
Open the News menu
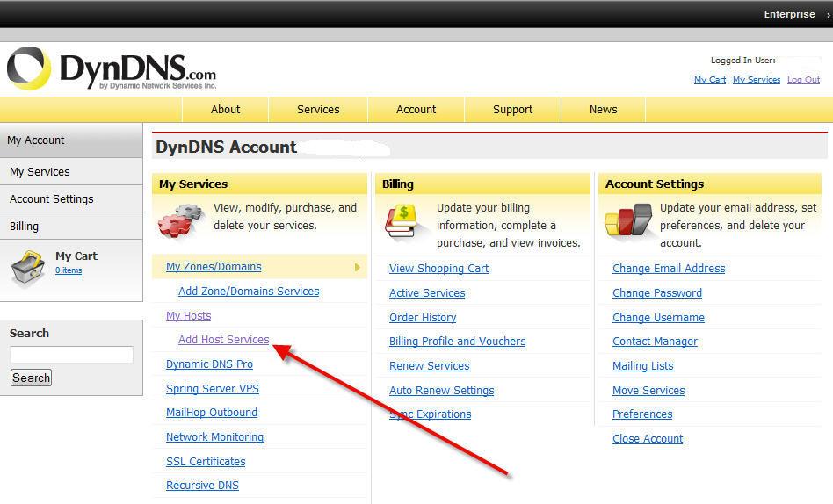pyautogui.click(x=603, y=110)
